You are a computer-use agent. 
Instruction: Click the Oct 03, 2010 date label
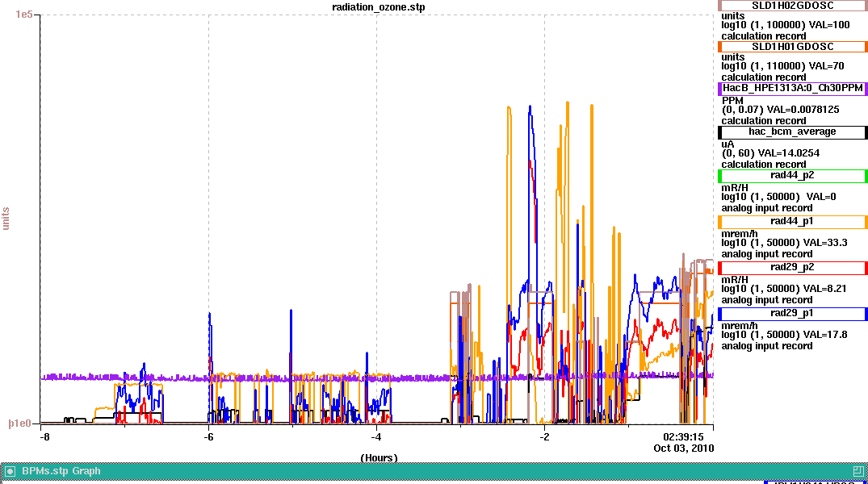point(684,448)
